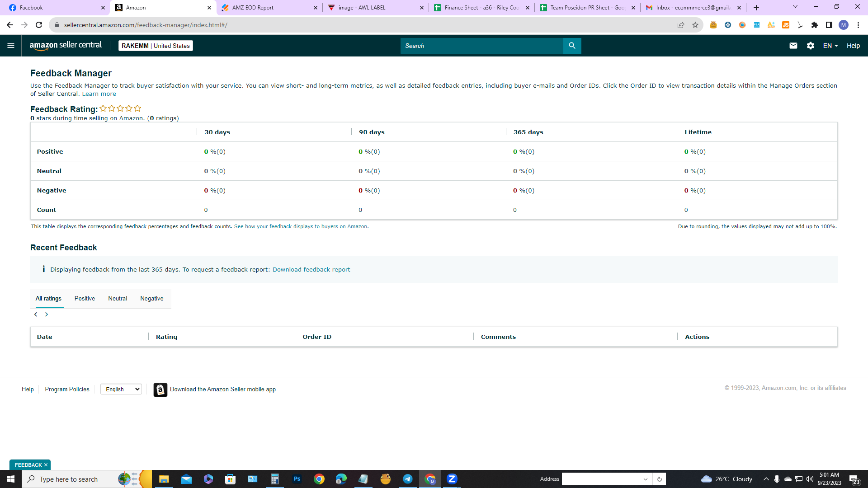Switch to the Gmail Inbox browser tab
The width and height of the screenshot is (868, 488).
coord(693,8)
